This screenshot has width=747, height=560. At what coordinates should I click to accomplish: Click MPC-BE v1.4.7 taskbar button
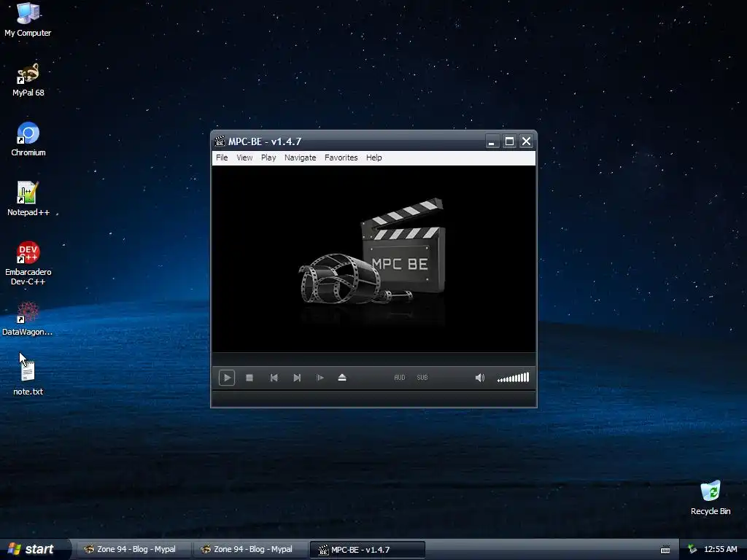[x=368, y=550]
